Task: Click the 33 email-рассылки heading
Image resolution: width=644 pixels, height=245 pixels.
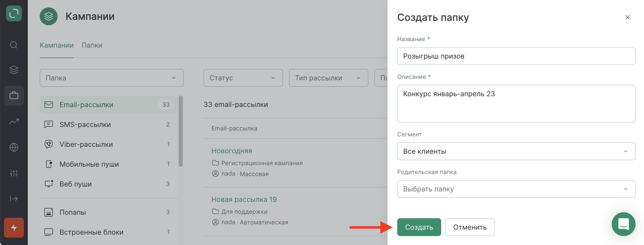Action: click(236, 104)
